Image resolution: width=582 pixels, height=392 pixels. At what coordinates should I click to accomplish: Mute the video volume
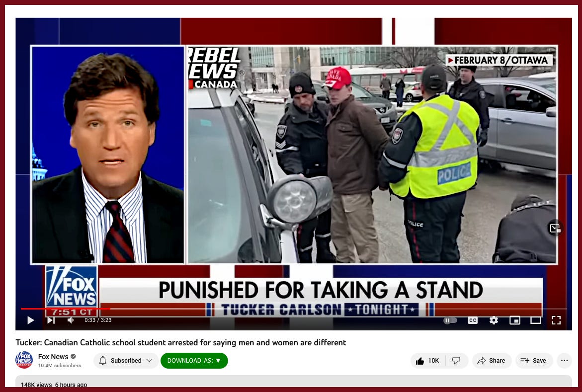click(x=71, y=320)
